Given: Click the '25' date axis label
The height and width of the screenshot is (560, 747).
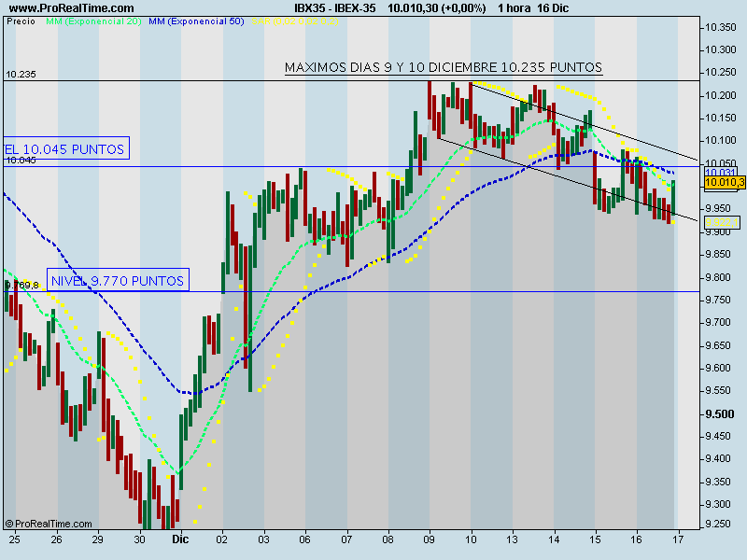Looking at the screenshot, I should point(14,539).
